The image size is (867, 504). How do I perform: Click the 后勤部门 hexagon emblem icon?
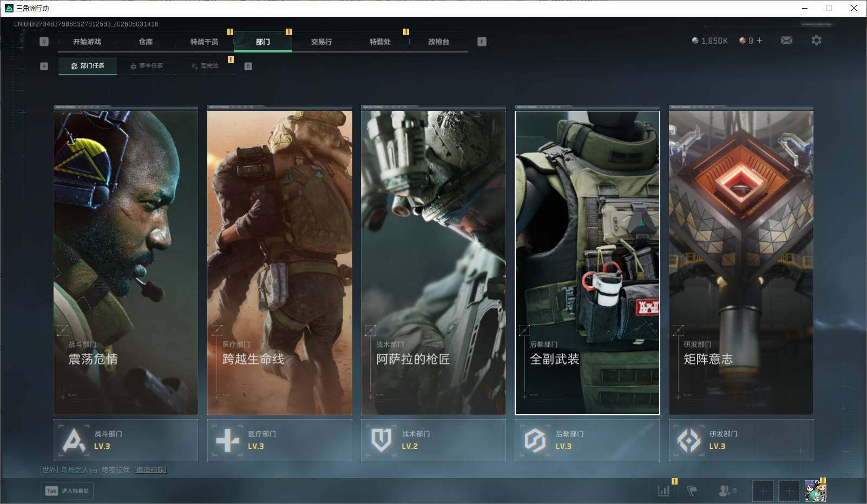(x=535, y=440)
